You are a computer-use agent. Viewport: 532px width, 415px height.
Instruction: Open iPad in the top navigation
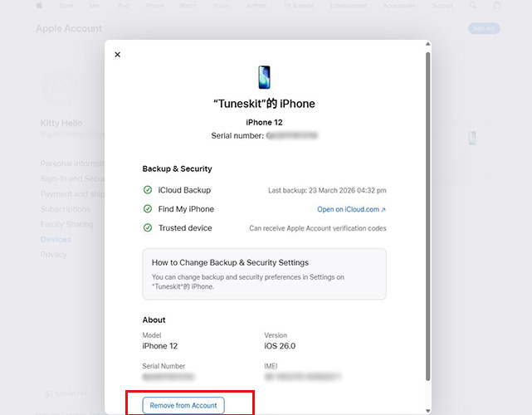123,6
